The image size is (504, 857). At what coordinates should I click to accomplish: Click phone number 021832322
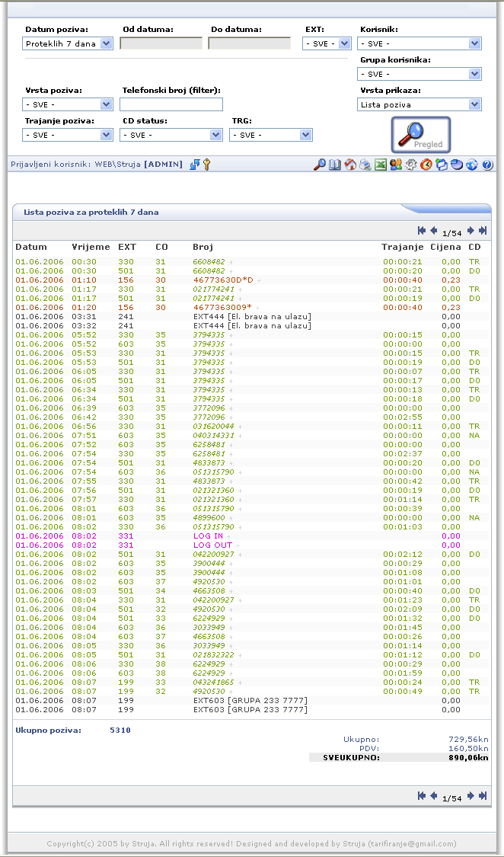click(213, 655)
